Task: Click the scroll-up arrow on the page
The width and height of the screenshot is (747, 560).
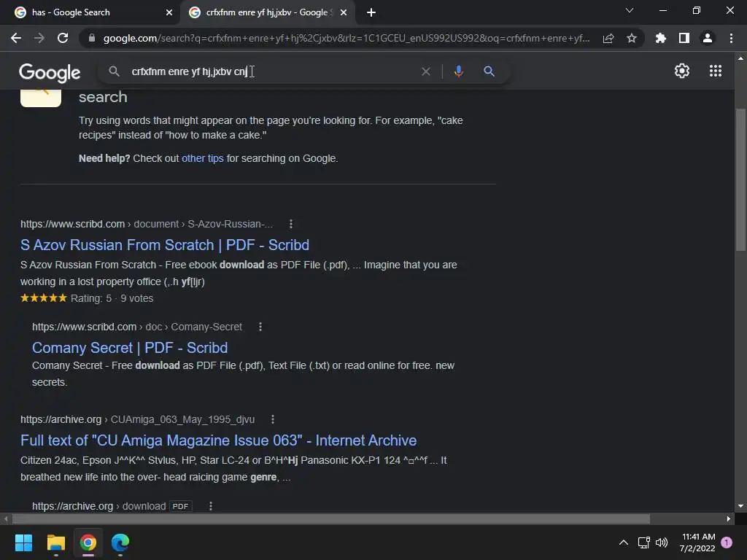Action: pos(740,58)
